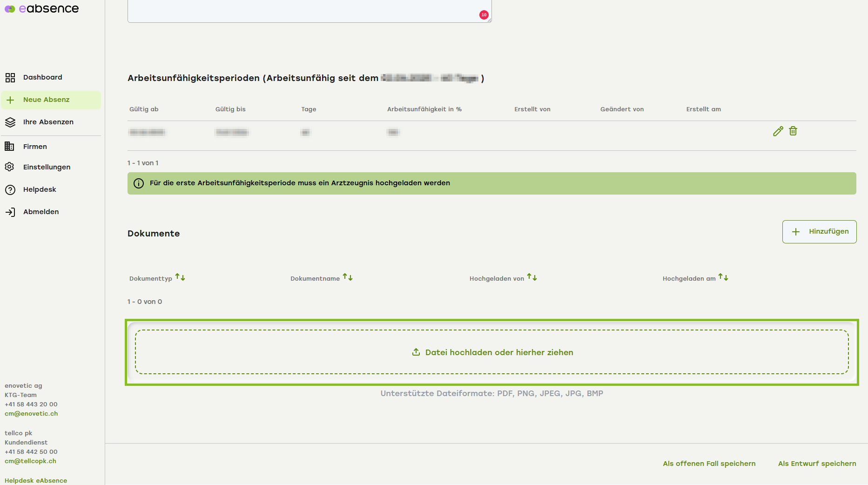Click the Helpdesk question mark icon

pos(10,190)
